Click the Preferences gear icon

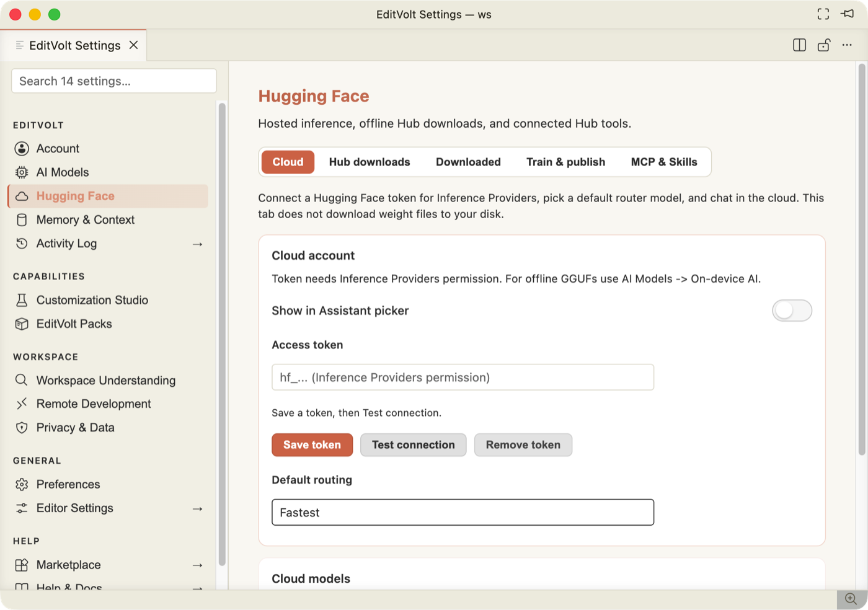(22, 484)
